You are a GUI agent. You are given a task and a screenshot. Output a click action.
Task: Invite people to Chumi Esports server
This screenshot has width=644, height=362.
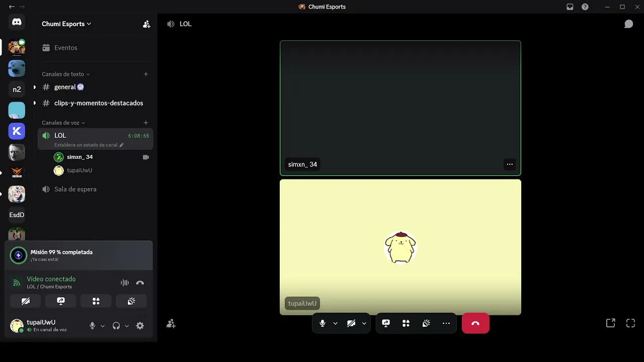(146, 24)
